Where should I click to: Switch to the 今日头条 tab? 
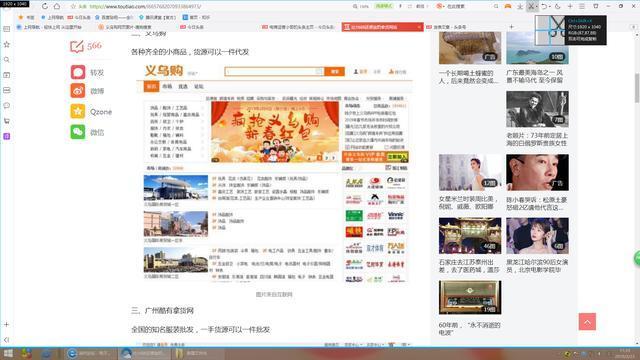coord(192,27)
